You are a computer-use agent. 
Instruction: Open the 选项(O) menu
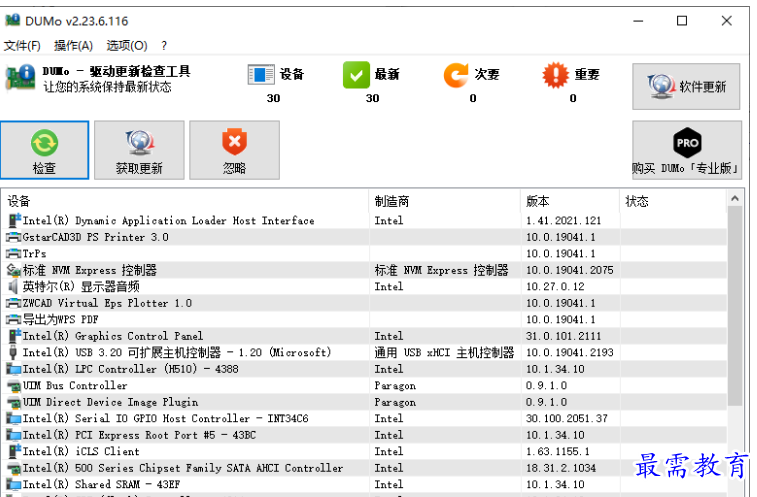pyautogui.click(x=127, y=45)
